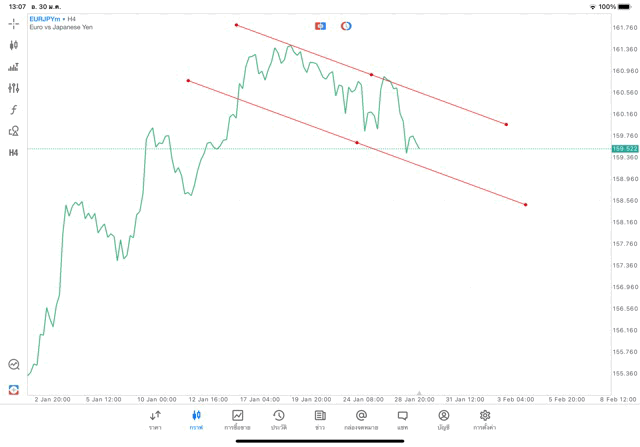Open the แชท chat tab
This screenshot has height=447, width=640.
pos(402,419)
